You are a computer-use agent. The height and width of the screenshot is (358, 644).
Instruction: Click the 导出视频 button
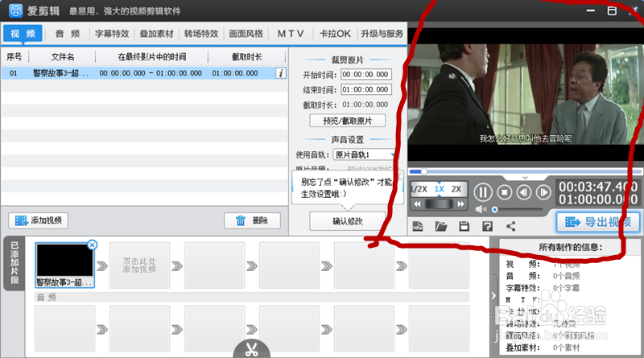coord(598,222)
